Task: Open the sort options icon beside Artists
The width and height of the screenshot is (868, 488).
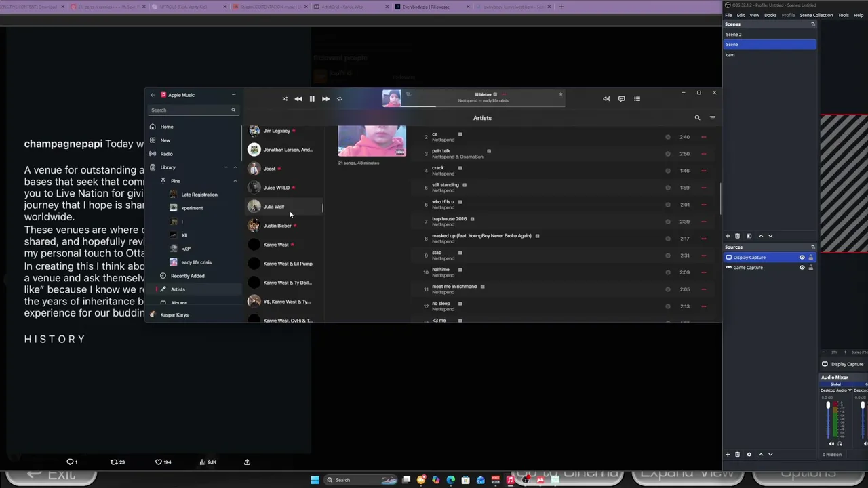Action: 712,118
